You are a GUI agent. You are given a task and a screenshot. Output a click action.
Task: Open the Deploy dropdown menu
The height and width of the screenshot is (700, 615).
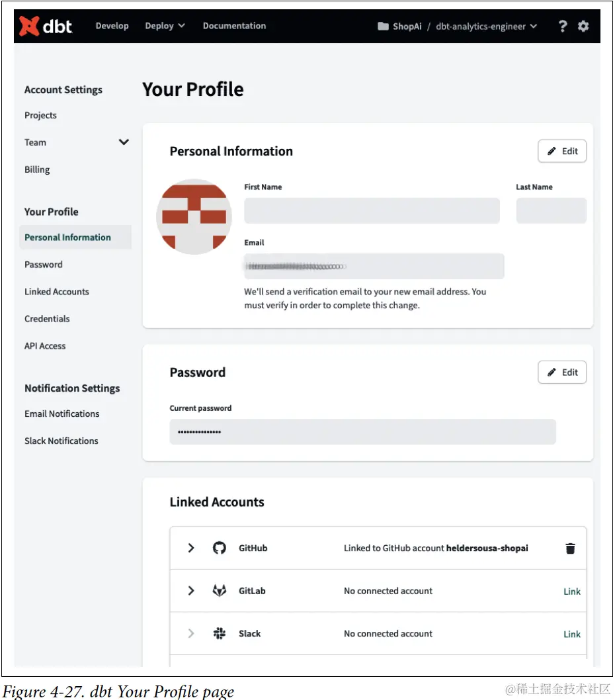pos(165,26)
